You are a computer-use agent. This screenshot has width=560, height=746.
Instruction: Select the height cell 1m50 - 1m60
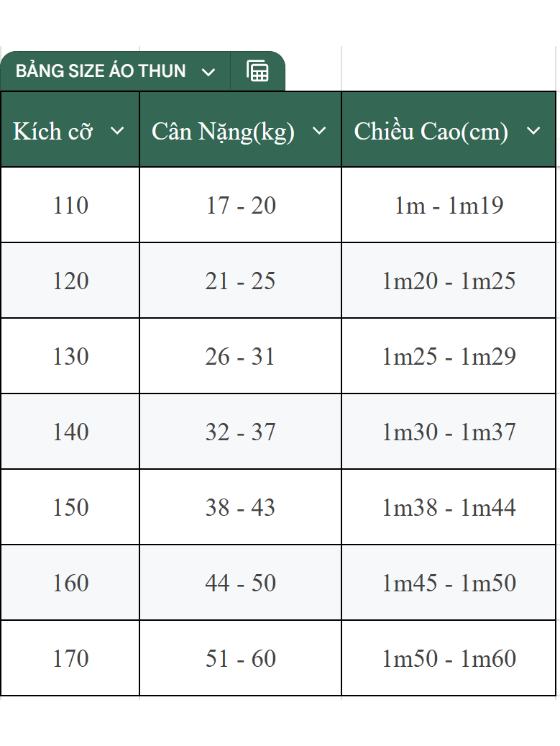pos(449,658)
